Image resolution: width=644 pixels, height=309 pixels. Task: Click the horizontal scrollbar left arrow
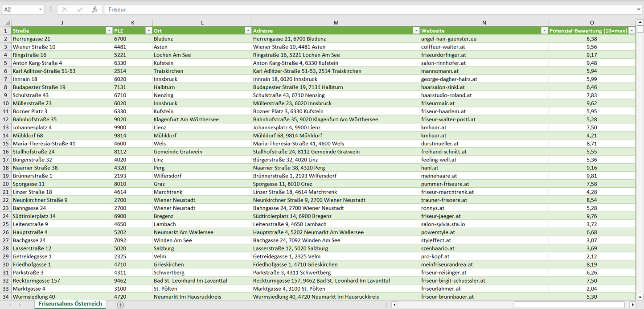click(x=394, y=305)
